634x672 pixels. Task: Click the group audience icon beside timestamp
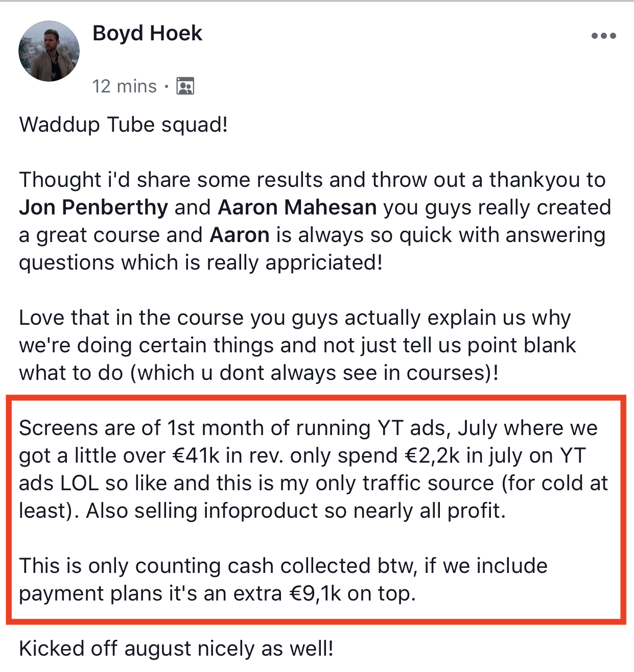point(185,86)
